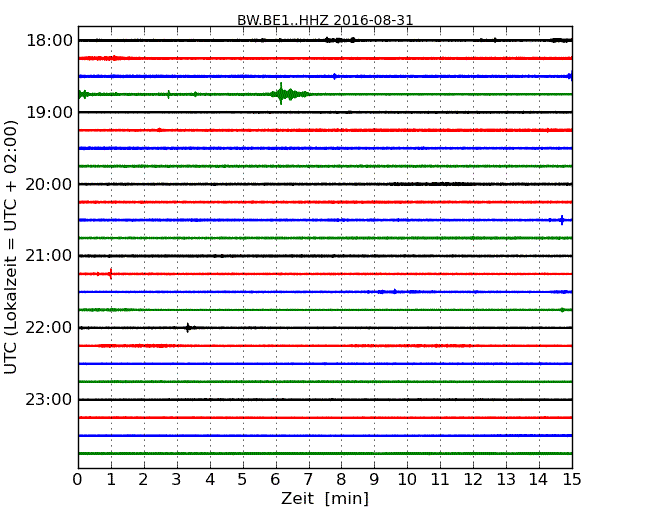Click the 22:00 time label
Viewport: 650px width, 520px height.
point(49,328)
